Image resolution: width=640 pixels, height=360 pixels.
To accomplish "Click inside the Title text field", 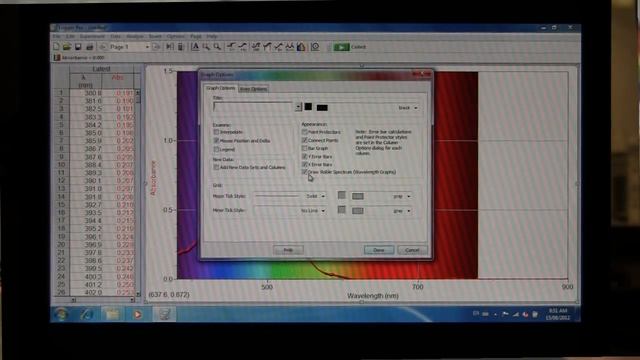I will [x=253, y=107].
